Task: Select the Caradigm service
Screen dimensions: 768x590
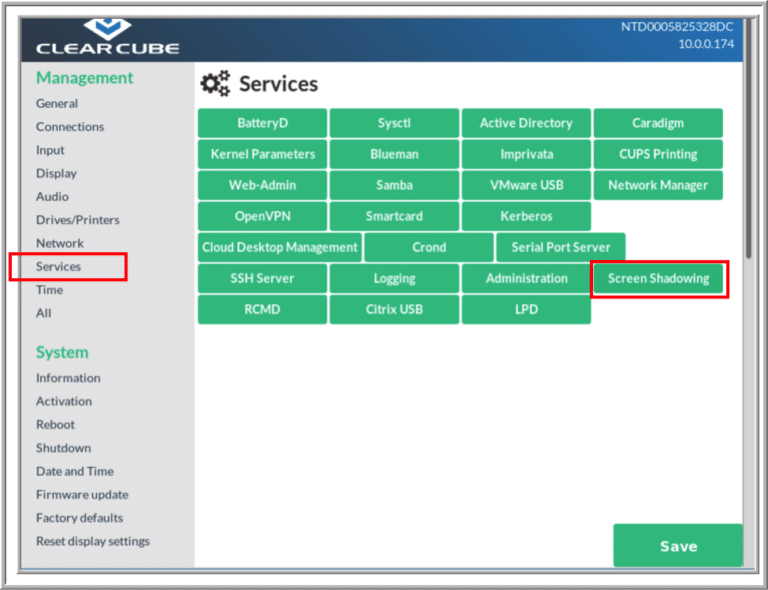Action: click(x=658, y=123)
